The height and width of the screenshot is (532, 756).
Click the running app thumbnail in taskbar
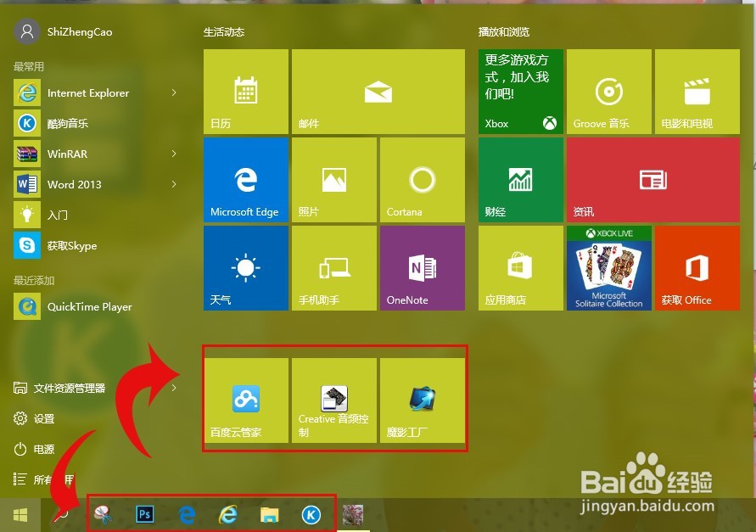[x=353, y=515]
